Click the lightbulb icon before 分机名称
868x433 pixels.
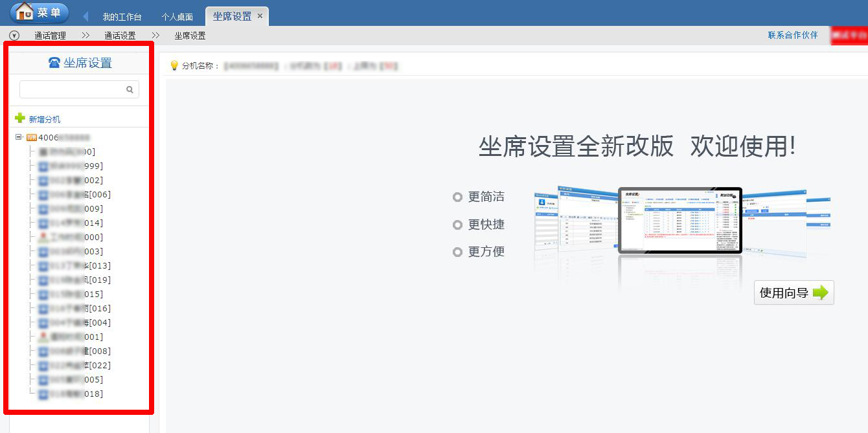pos(173,65)
